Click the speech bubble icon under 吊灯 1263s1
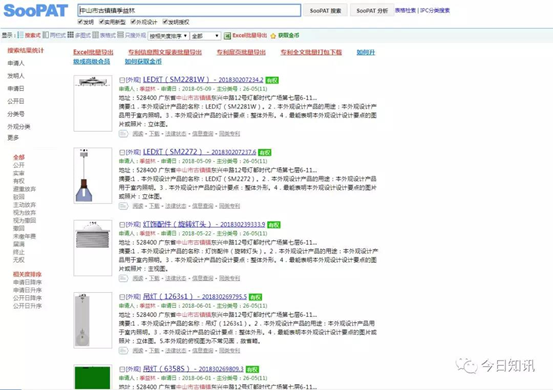 [123, 351]
